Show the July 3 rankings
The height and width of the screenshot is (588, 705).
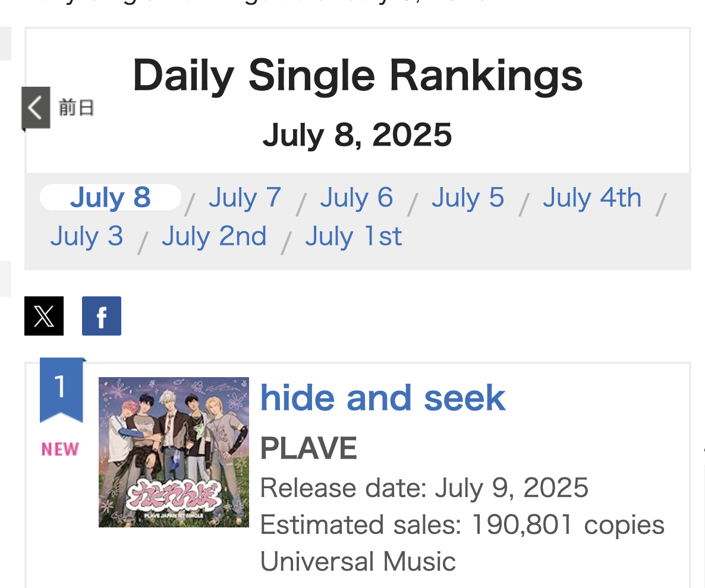click(87, 236)
